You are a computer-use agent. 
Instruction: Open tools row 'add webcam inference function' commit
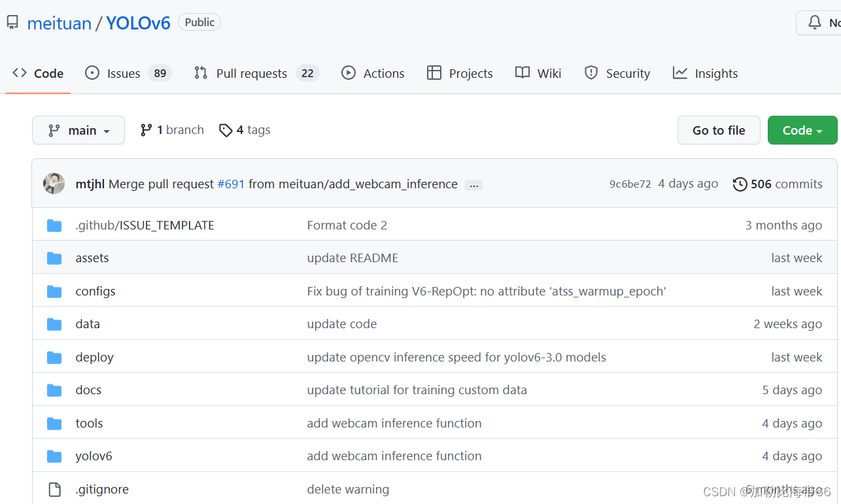(394, 424)
